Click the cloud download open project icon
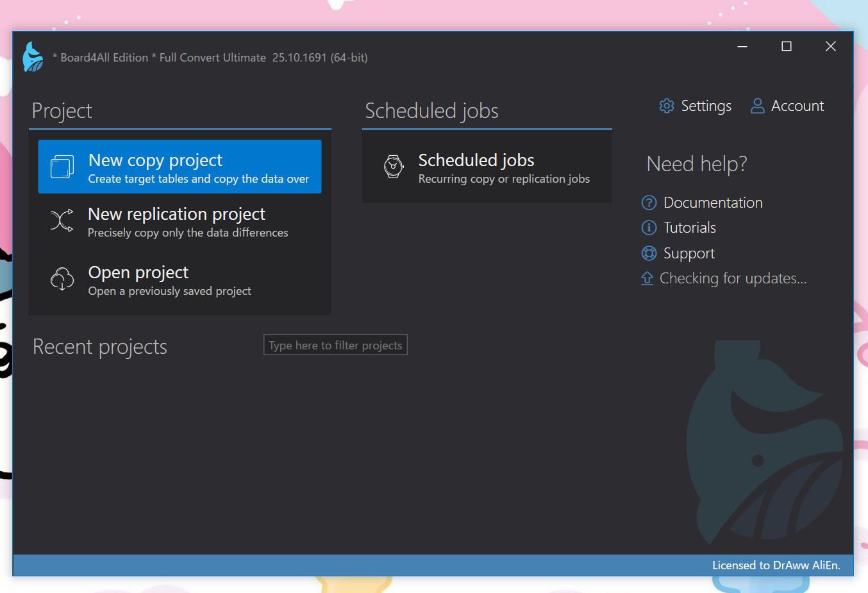The height and width of the screenshot is (593, 868). [x=62, y=279]
